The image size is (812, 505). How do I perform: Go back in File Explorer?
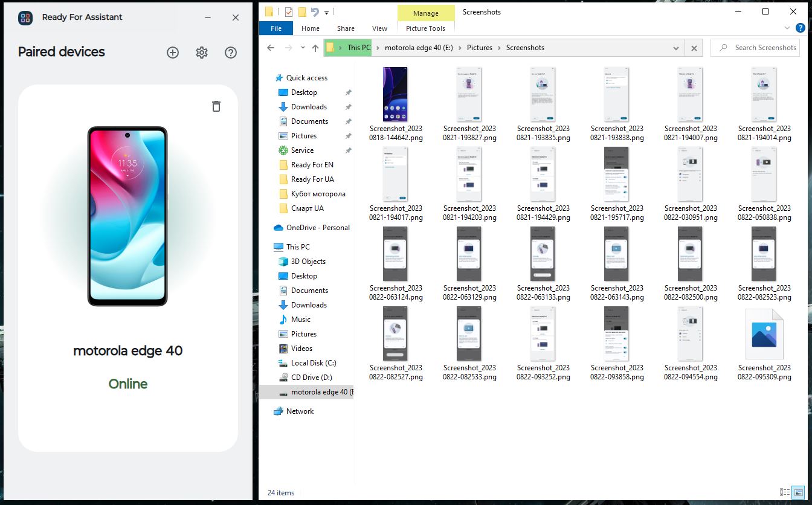[271, 48]
